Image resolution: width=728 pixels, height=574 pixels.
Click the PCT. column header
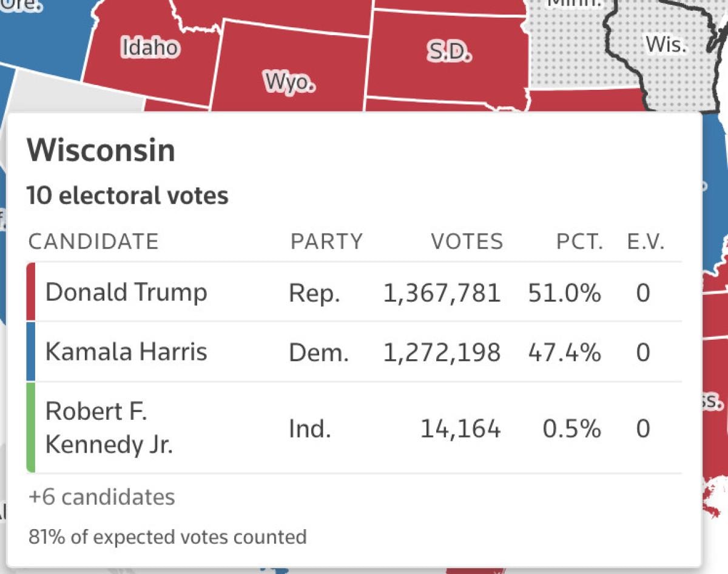pyautogui.click(x=579, y=241)
